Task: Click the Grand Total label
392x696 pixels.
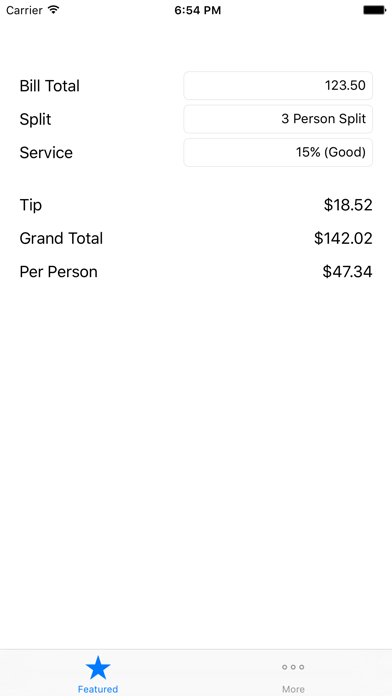Action: [61, 238]
